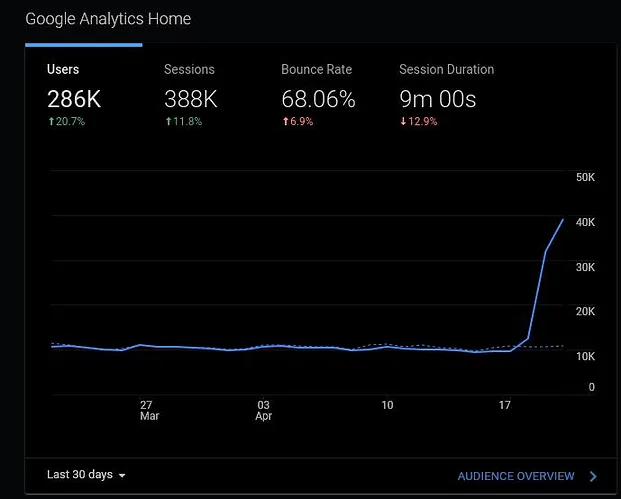Click the 10 date axis label
The image size is (621, 499).
click(387, 405)
